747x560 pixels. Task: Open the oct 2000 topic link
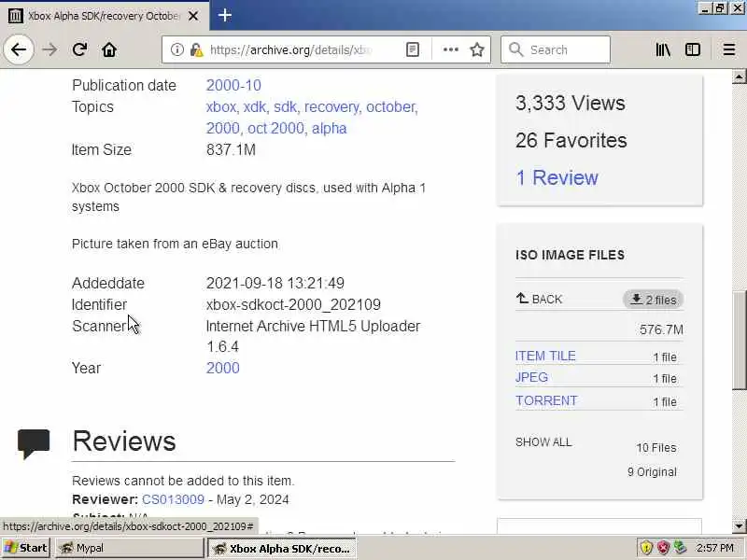point(275,128)
